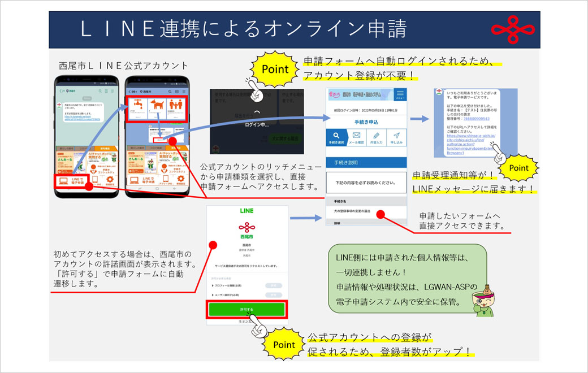Select the middle rich-menu tab on the left phone
The image size is (588, 373).
[85, 149]
